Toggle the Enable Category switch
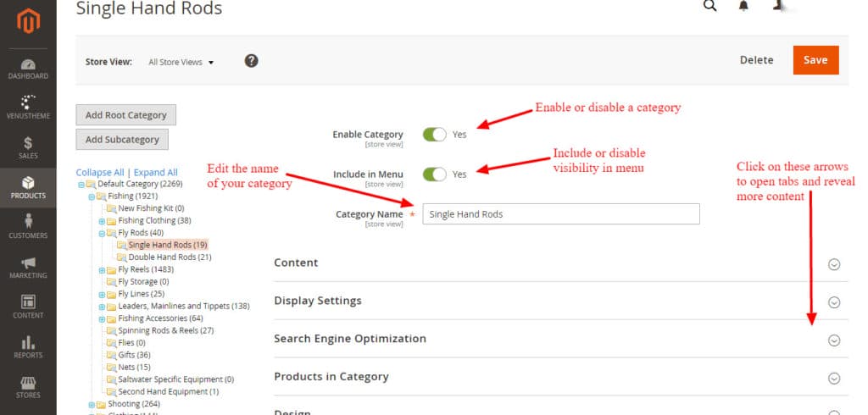The height and width of the screenshot is (415, 868). 435,135
